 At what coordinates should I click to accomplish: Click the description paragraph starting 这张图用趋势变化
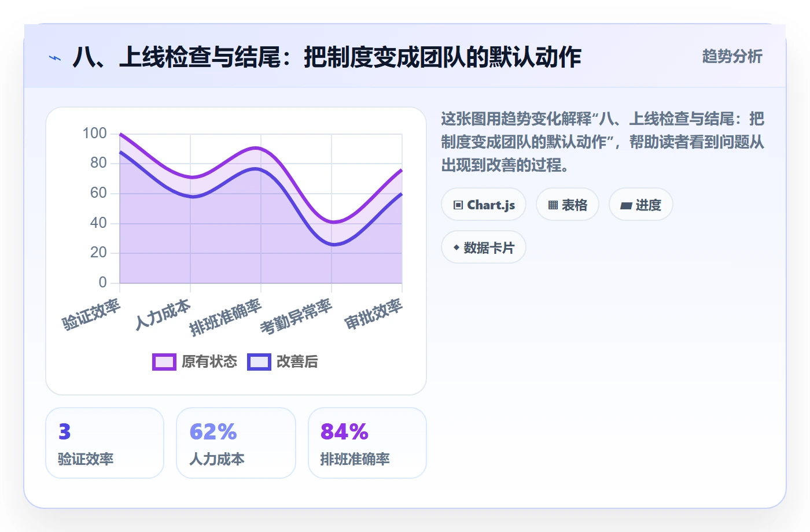point(602,142)
